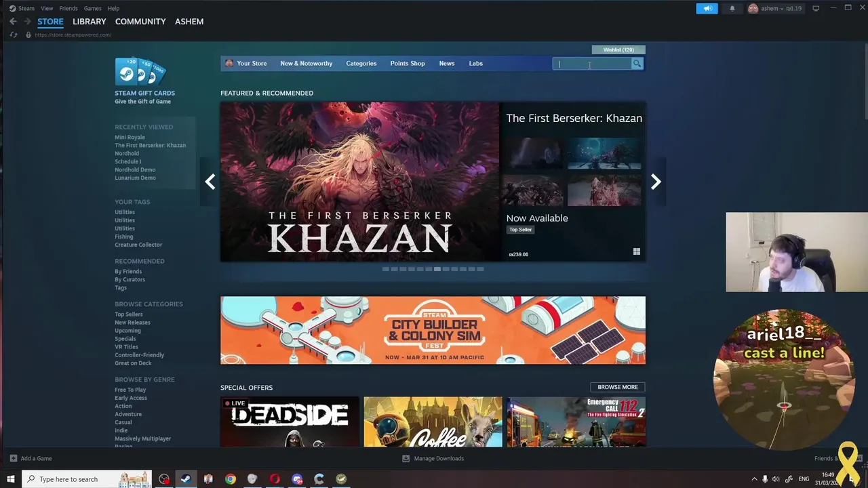This screenshot has height=488, width=868.
Task: Open New & Noteworthy menu
Action: 307,63
